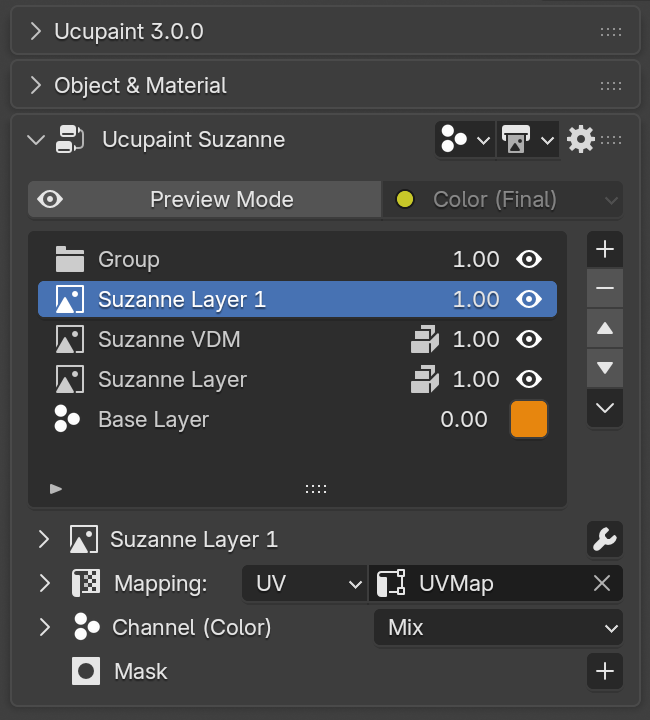This screenshot has width=650, height=720.
Task: Click the Ucupaint 3.0.0 panel drag grip
Action: tap(611, 32)
